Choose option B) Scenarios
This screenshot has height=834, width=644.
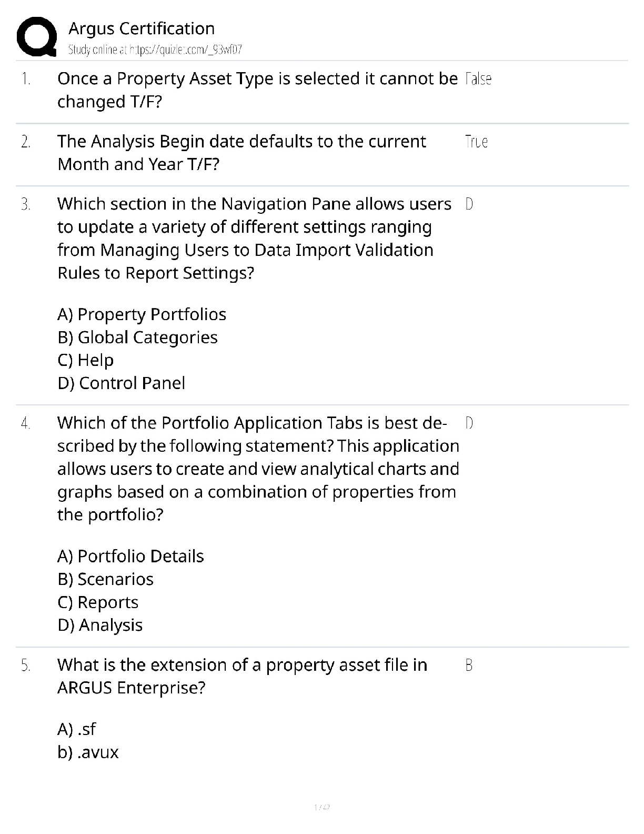click(x=105, y=579)
